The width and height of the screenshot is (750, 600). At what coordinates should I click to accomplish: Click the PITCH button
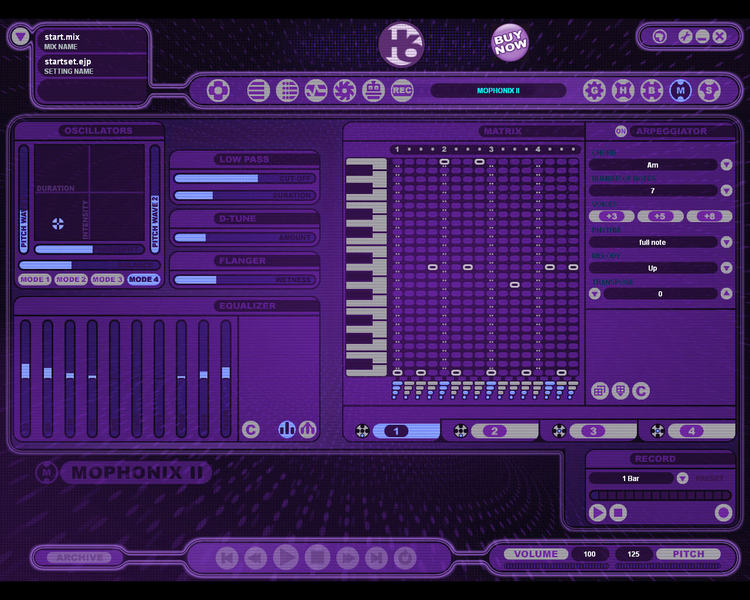pos(688,554)
